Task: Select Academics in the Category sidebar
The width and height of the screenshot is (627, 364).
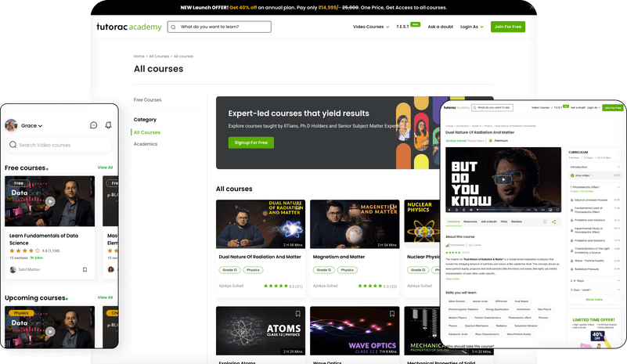Action: pyautogui.click(x=145, y=144)
